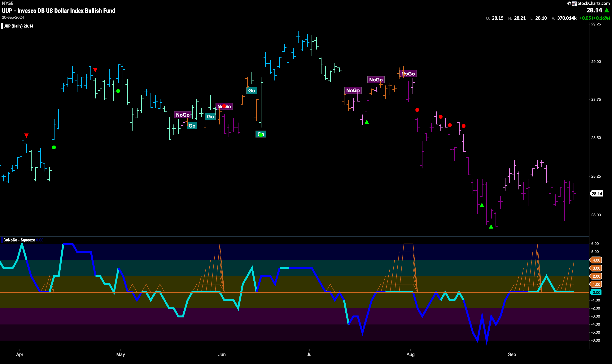
Task: Click the red down triangle marker in late April
Action: (x=95, y=70)
